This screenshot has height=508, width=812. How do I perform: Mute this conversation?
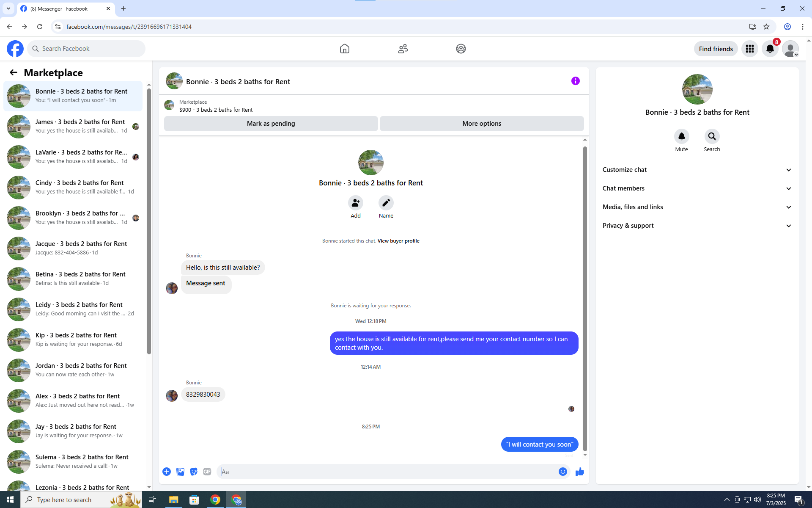(681, 136)
